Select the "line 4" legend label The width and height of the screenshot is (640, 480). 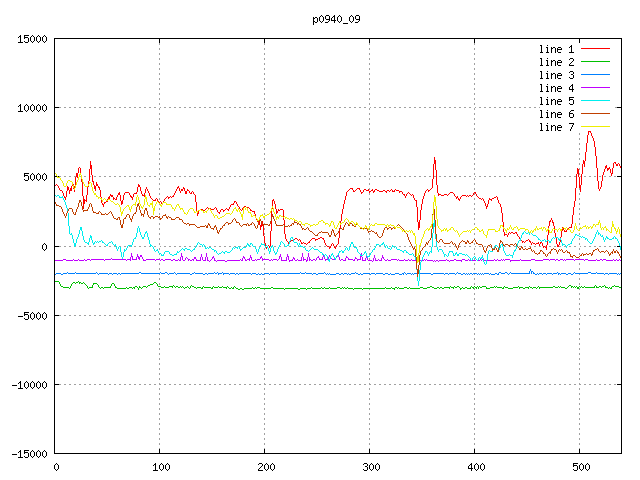tap(557, 88)
